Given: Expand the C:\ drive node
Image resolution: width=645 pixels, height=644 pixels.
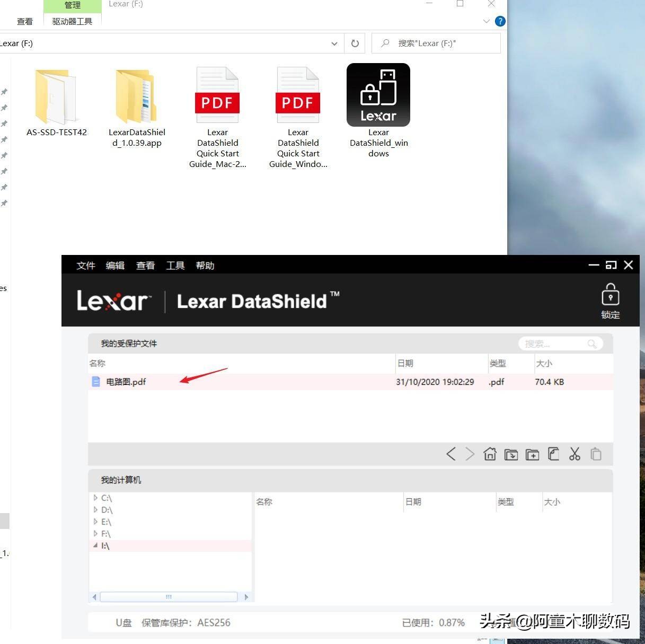Looking at the screenshot, I should coord(96,498).
